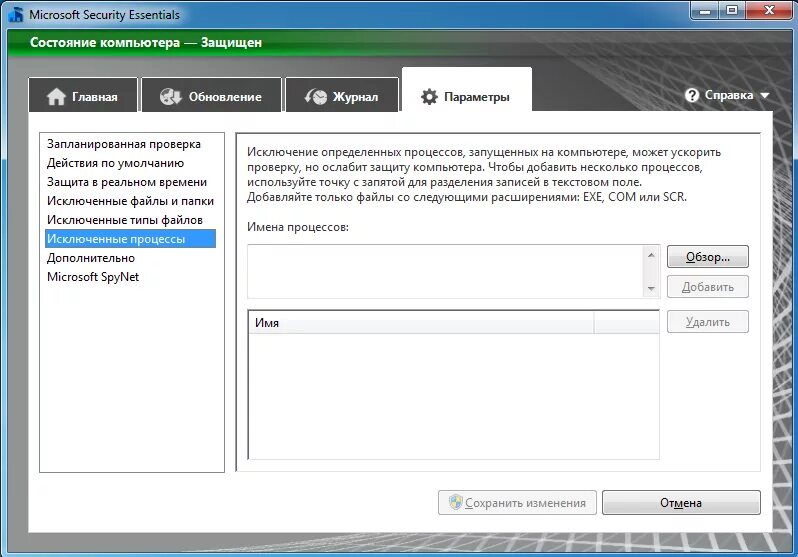Click the question mark help icon
The width and height of the screenshot is (798, 557).
click(692, 95)
